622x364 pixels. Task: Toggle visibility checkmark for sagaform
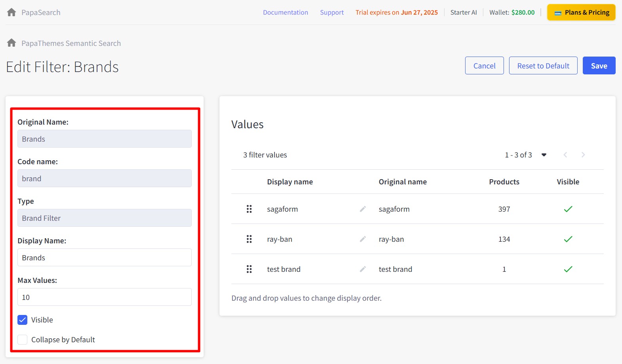pos(568,209)
